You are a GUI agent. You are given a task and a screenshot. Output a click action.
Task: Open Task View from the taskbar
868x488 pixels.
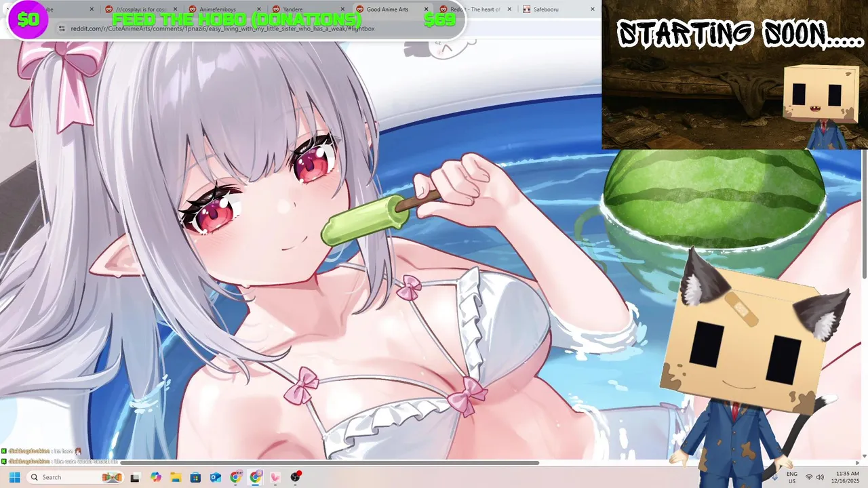pyautogui.click(x=135, y=477)
